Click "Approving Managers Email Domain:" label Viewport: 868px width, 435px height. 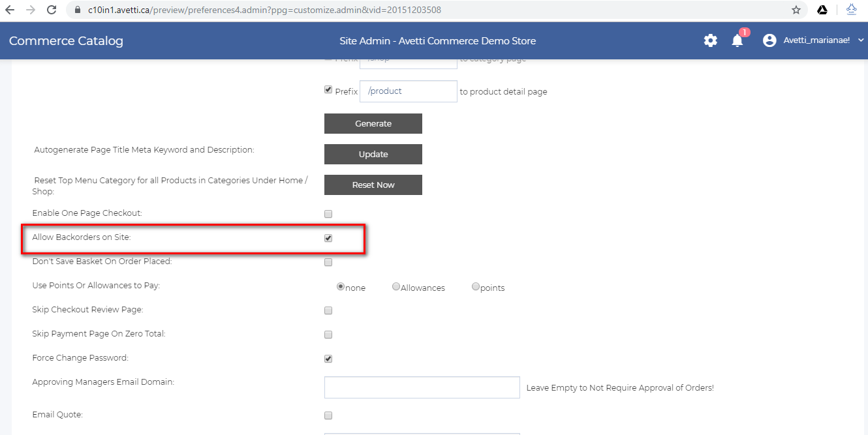[103, 382]
